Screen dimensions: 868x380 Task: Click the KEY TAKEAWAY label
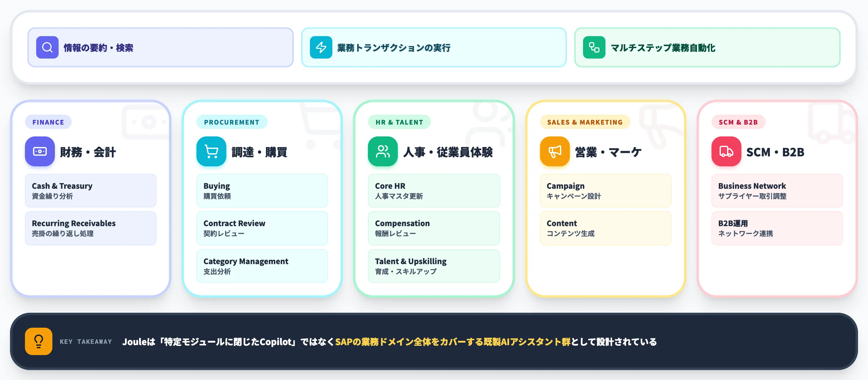tap(86, 342)
